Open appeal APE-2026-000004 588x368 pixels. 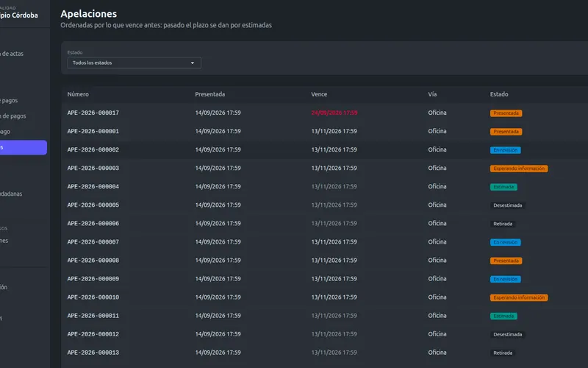click(93, 186)
